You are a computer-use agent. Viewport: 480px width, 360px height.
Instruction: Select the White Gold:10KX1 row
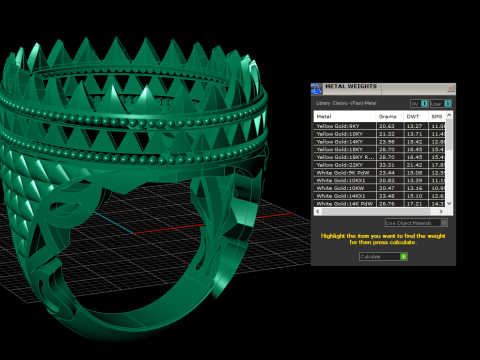[x=379, y=180]
